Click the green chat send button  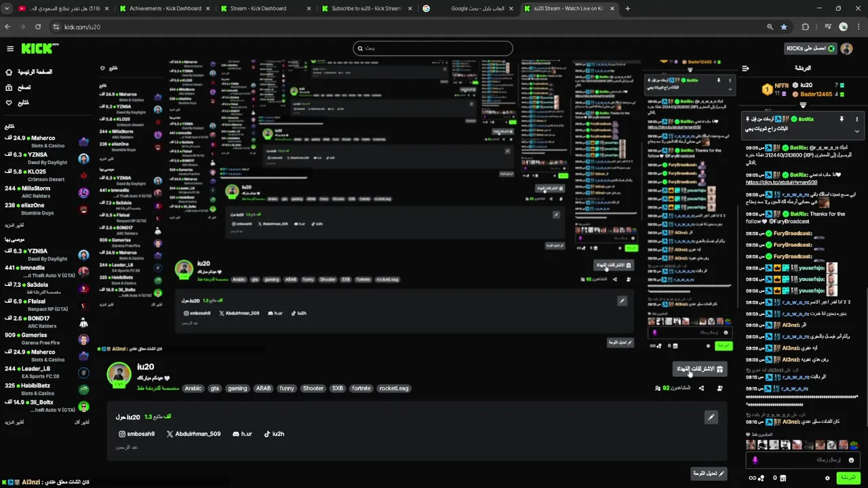click(848, 478)
